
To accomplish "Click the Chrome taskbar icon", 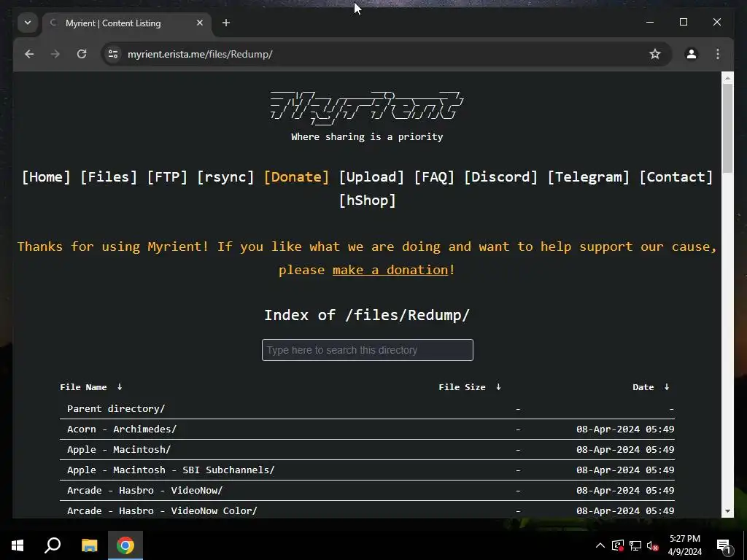I will point(125,545).
